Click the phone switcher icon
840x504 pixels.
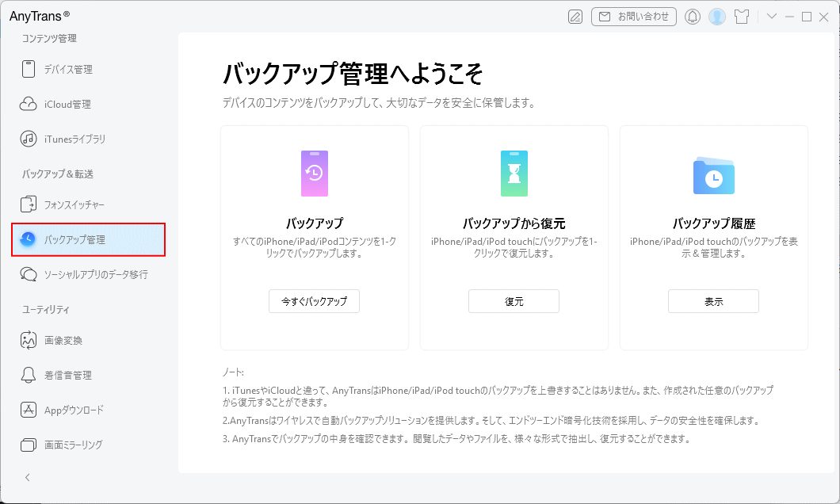pyautogui.click(x=29, y=204)
